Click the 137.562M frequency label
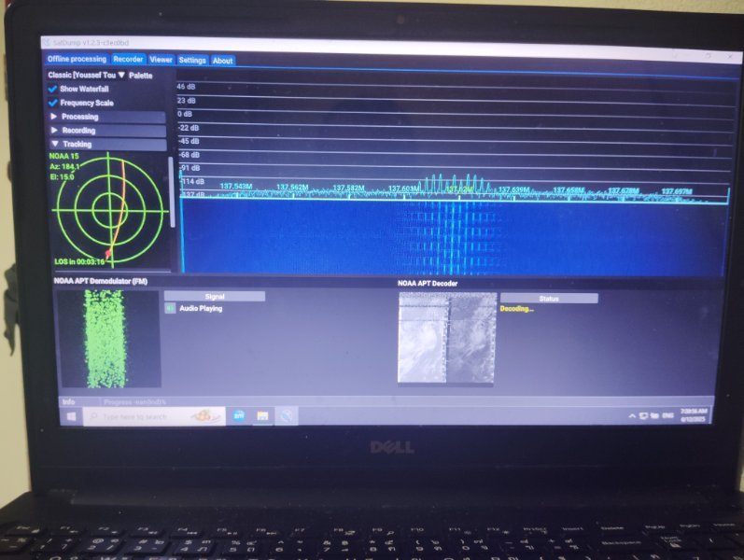This screenshot has width=744, height=560. pos(292,187)
